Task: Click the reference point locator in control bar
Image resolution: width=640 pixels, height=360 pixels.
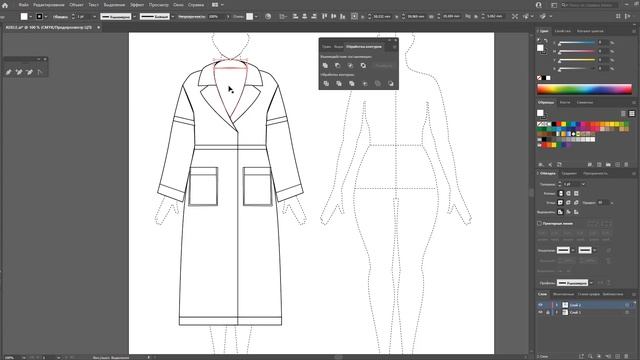Action: coord(354,16)
